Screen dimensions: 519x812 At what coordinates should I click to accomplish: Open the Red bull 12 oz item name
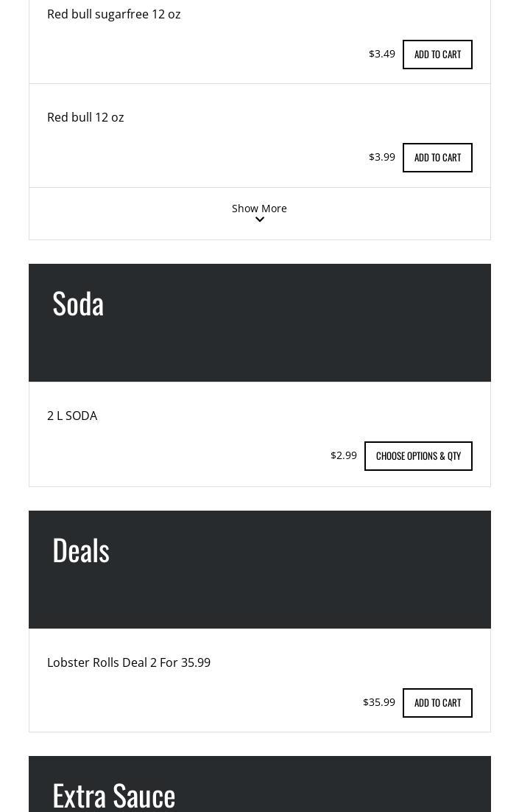pyautogui.click(x=85, y=117)
